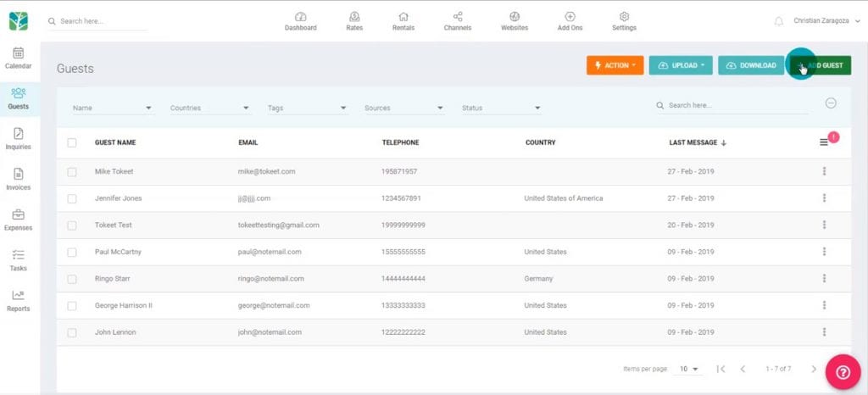Click the guest table search field
Screen dimensions: 868x395
click(729, 106)
